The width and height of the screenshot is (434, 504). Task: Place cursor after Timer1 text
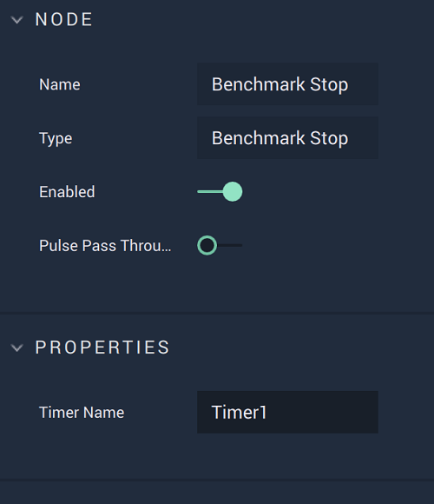pos(267,412)
